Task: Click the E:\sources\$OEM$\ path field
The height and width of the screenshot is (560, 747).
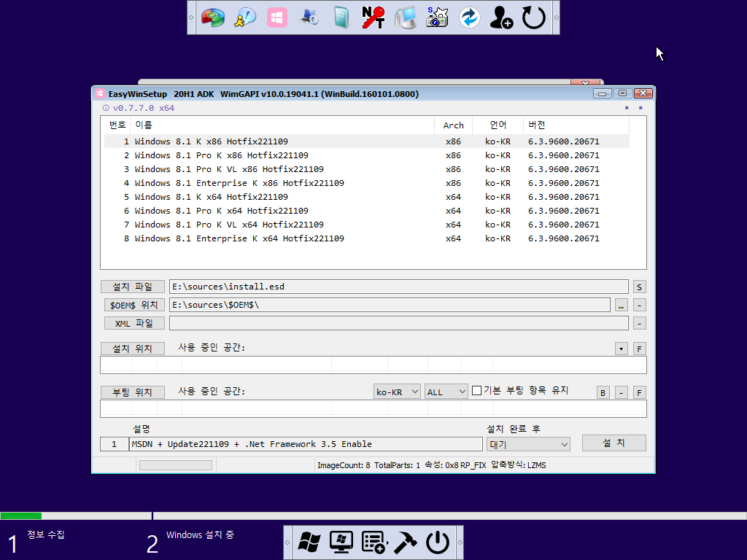Action: (x=390, y=305)
